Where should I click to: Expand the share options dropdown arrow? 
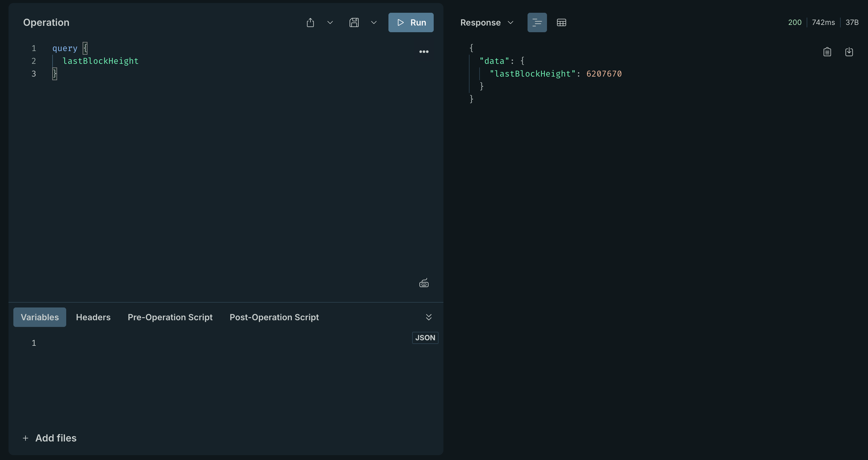330,22
